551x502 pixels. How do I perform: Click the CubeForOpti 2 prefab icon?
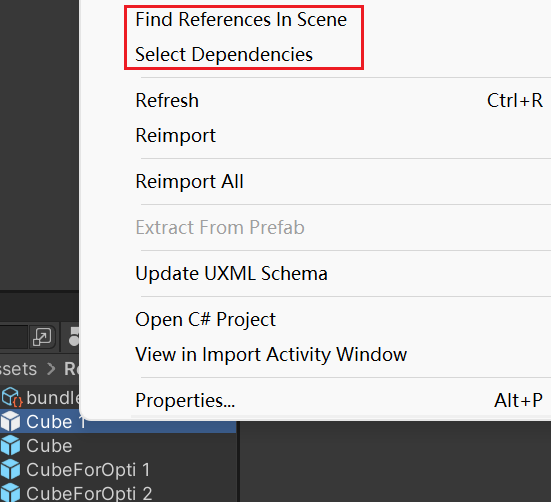[x=11, y=493]
